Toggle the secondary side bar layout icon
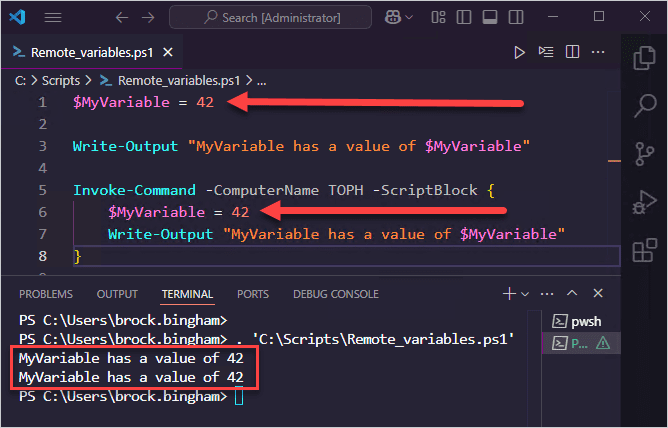Viewport: 668px width, 428px height. [x=516, y=17]
